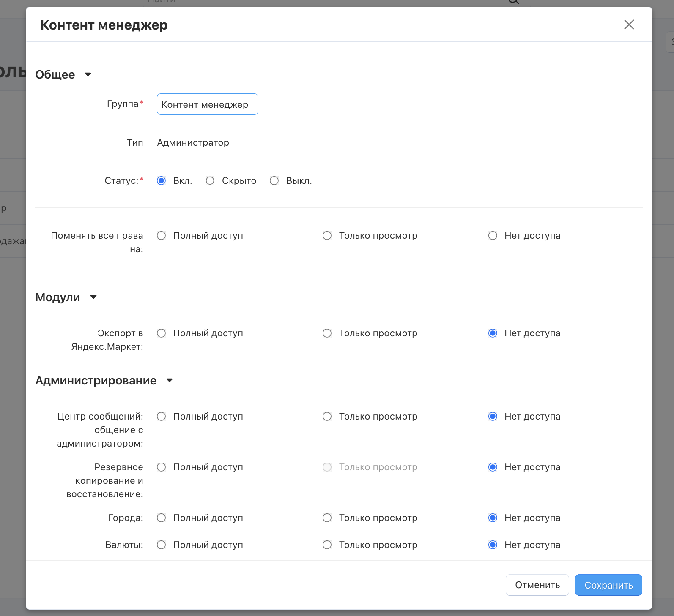Click the Отменить button
The image size is (674, 616).
point(537,585)
